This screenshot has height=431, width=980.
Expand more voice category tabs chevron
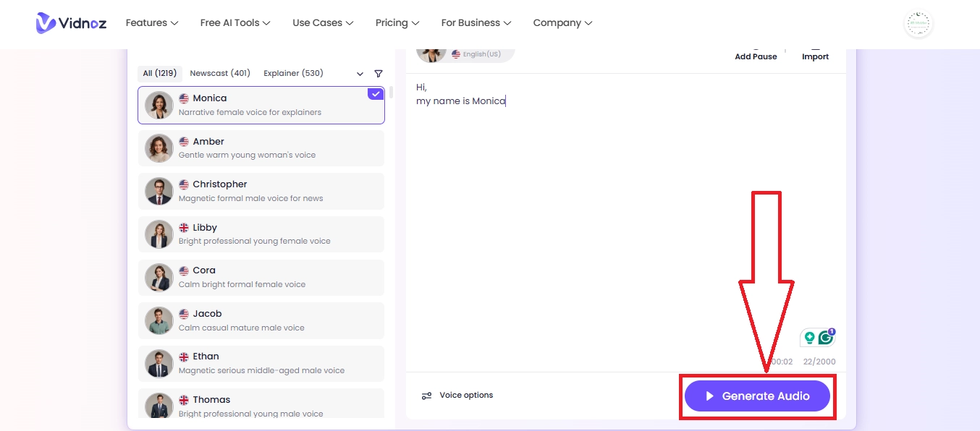tap(360, 74)
